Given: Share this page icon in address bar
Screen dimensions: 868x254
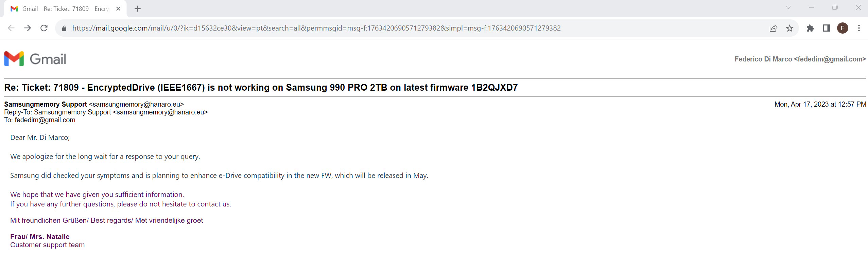Looking at the screenshot, I should pos(773,28).
